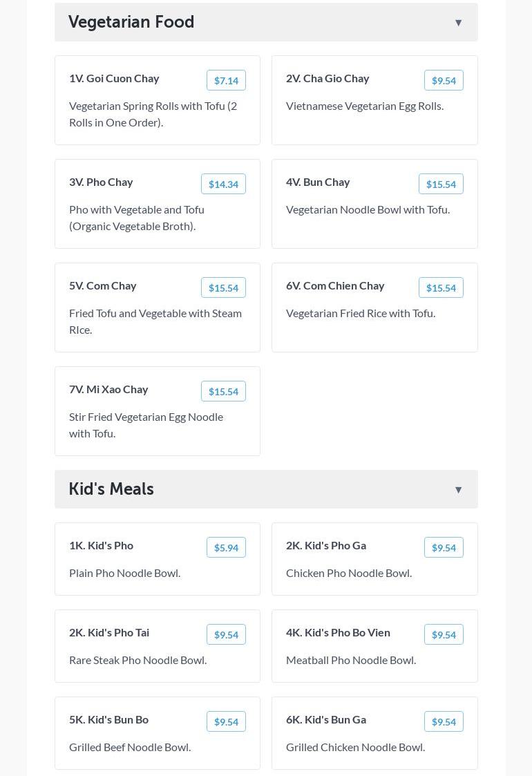Viewport: 532px width, 776px height.
Task: Select the 2K. Kid's Pho Tai item
Action: [x=109, y=632]
